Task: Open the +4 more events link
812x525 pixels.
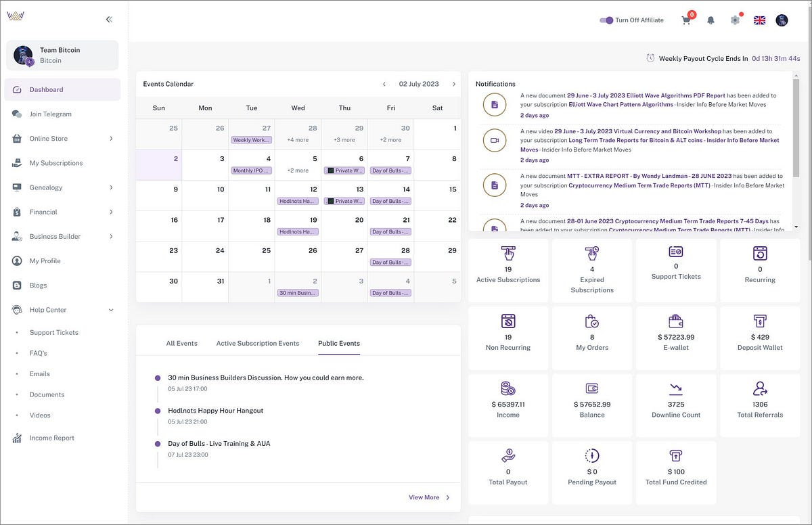Action: 298,140
